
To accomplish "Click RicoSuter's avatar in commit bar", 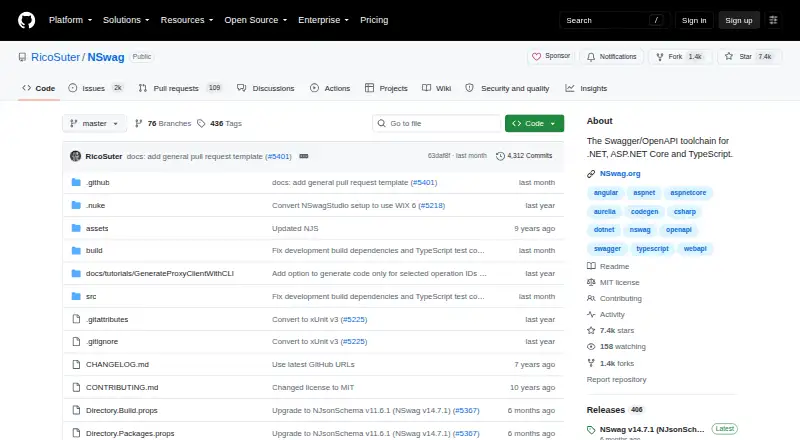I will [76, 156].
